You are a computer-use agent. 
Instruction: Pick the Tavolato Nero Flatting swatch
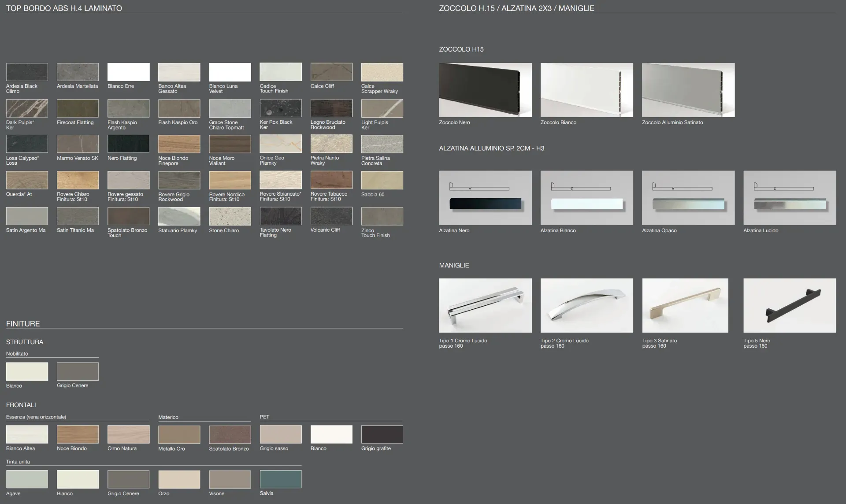click(x=281, y=216)
